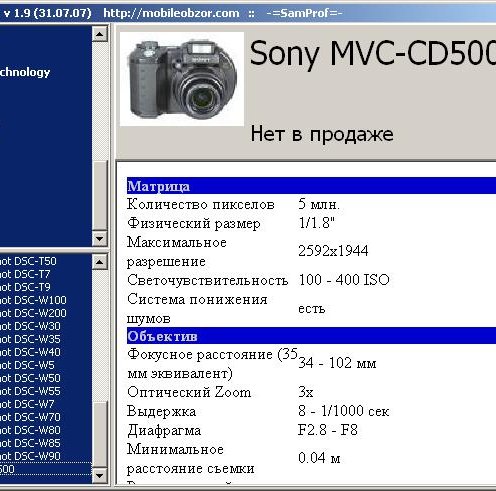Select DSC-W5 in the model list
496x491 pixels.
tap(27, 365)
